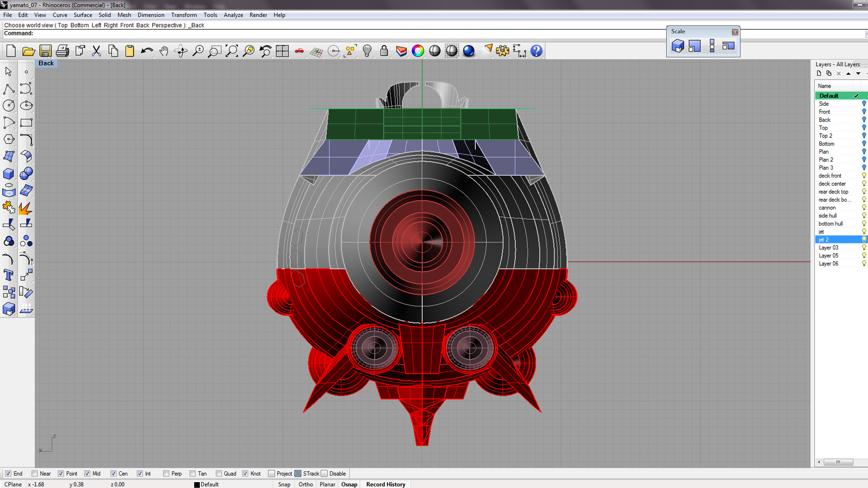Select the Text tool in sidebar
This screenshot has width=868, height=488.
(9, 275)
